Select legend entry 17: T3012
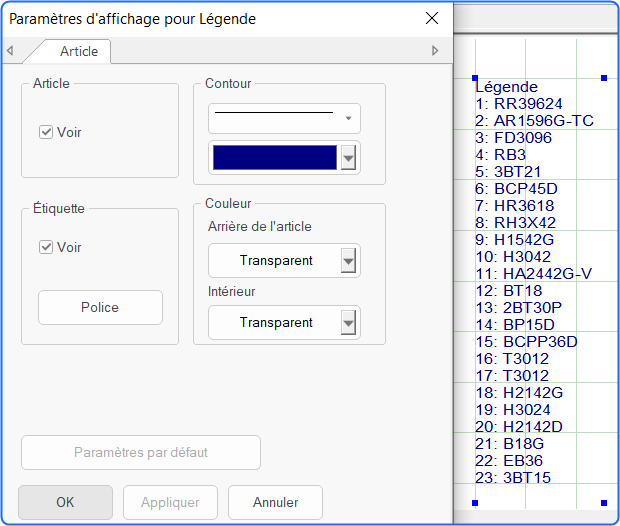620x526 pixels. click(512, 376)
